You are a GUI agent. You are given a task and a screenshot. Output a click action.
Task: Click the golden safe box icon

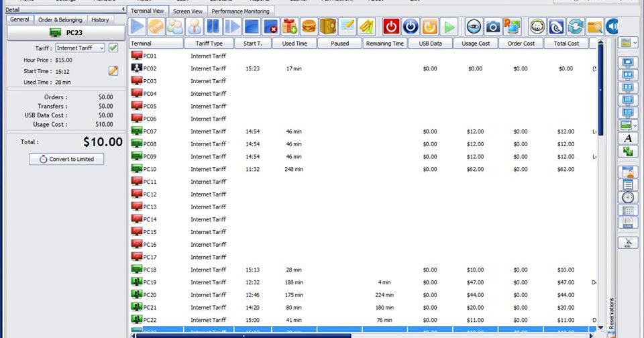[328, 27]
